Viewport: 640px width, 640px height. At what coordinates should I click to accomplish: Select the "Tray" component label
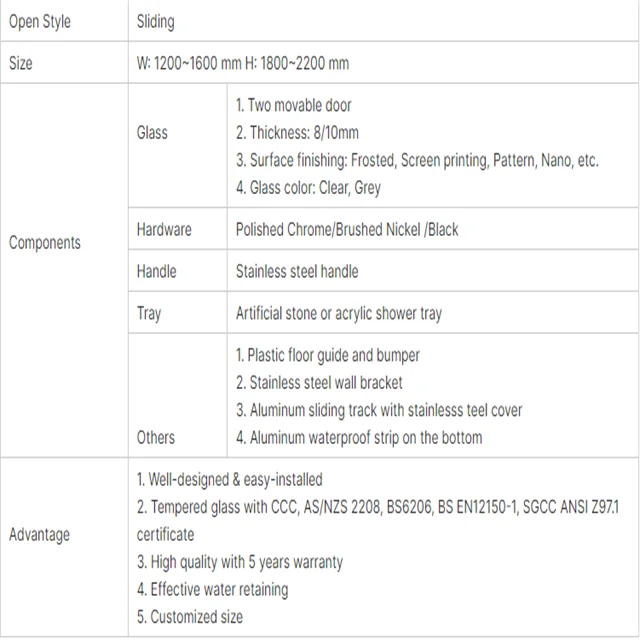pyautogui.click(x=149, y=313)
